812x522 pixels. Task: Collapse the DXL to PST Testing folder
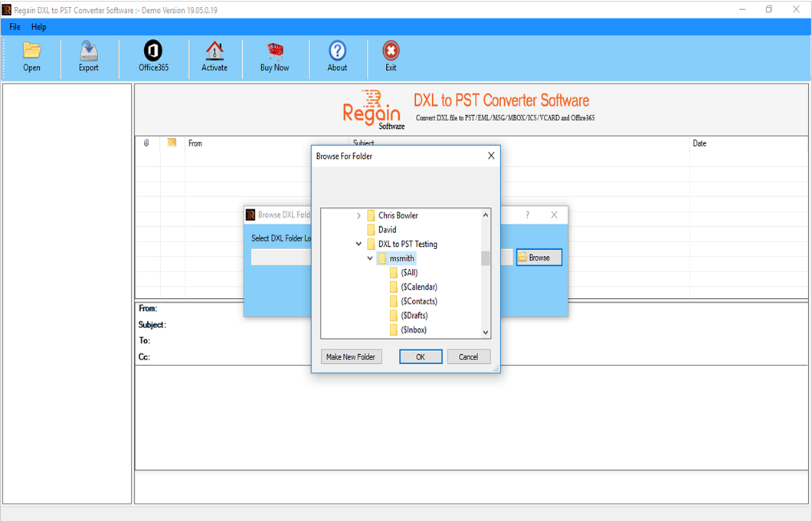(359, 244)
